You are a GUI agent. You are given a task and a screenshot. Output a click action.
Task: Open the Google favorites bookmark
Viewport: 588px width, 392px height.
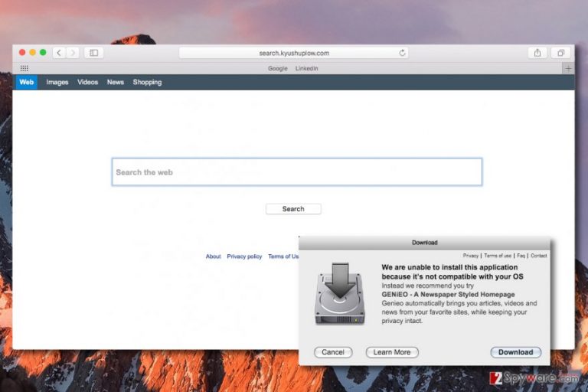278,69
